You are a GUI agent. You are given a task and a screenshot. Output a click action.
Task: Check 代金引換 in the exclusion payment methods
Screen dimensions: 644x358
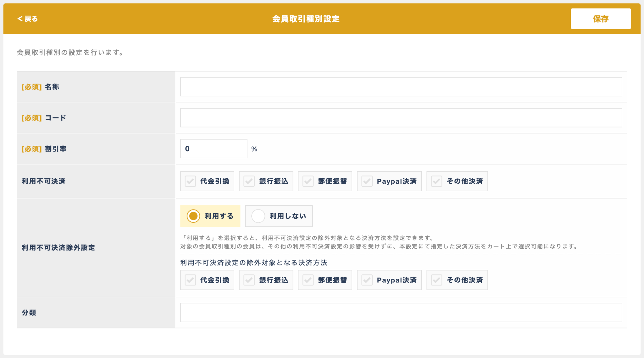191,280
